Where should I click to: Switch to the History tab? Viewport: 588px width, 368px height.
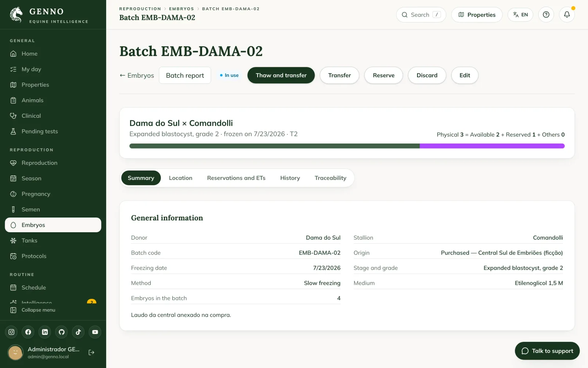290,178
